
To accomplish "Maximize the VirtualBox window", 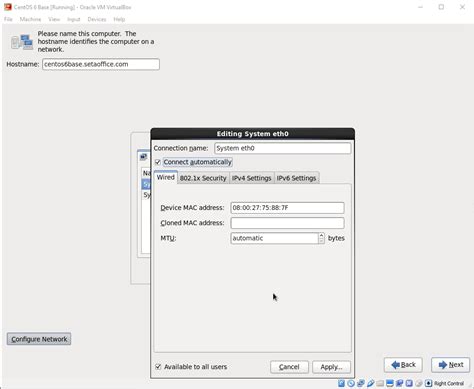I will (x=441, y=7).
